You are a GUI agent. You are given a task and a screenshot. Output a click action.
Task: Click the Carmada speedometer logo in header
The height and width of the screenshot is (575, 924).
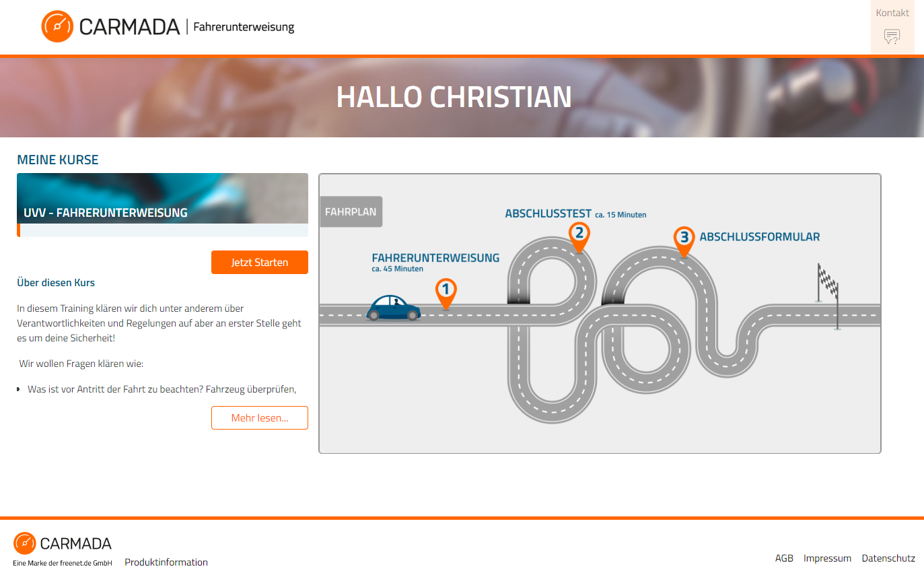pos(57,26)
